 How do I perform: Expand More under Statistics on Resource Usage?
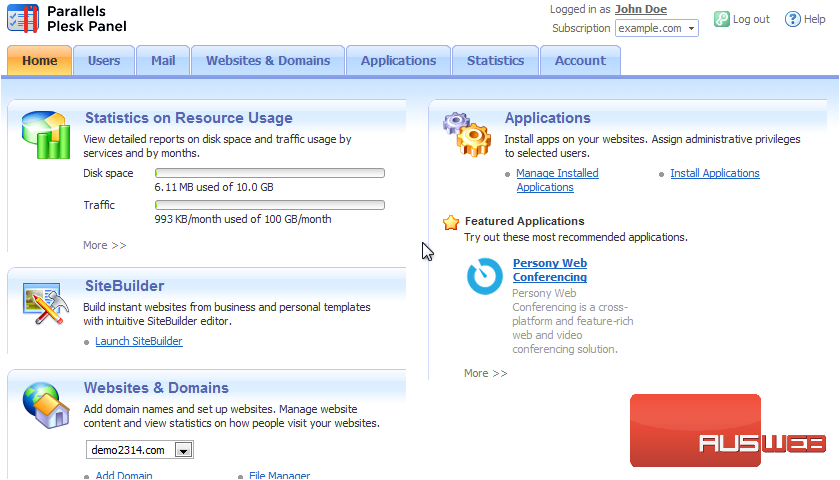(x=105, y=245)
